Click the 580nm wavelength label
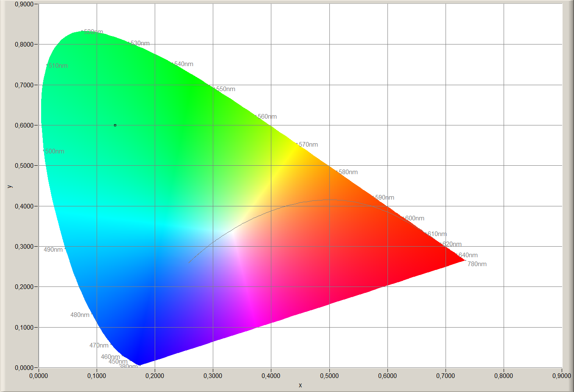Screen dimensions: 574x392 348,172
